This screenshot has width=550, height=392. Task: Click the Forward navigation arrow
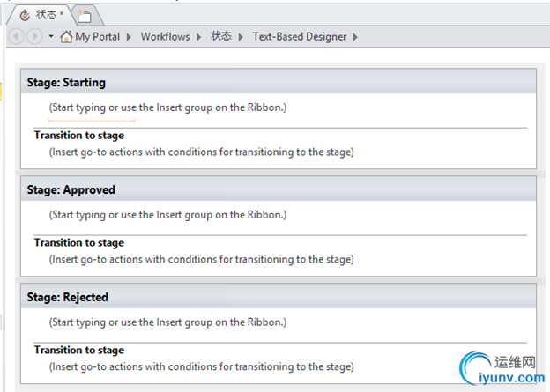(x=34, y=36)
